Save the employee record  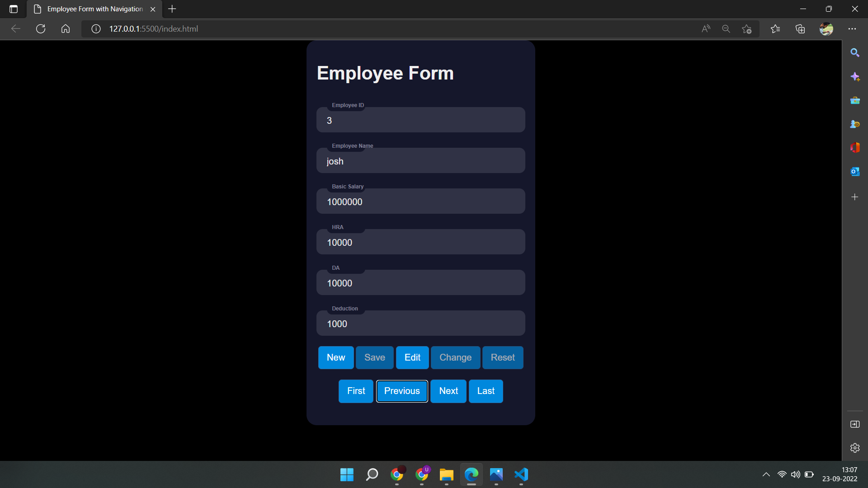[374, 357]
